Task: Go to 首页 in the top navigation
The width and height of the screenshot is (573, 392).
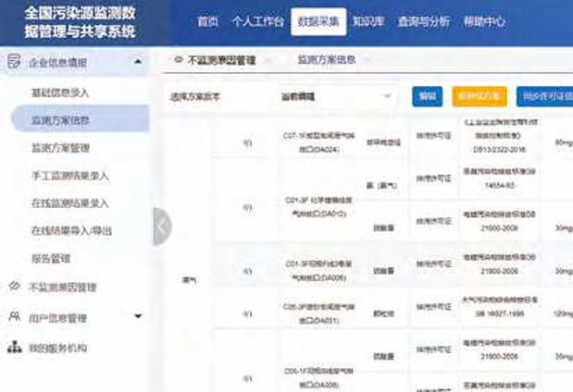Action: (209, 22)
